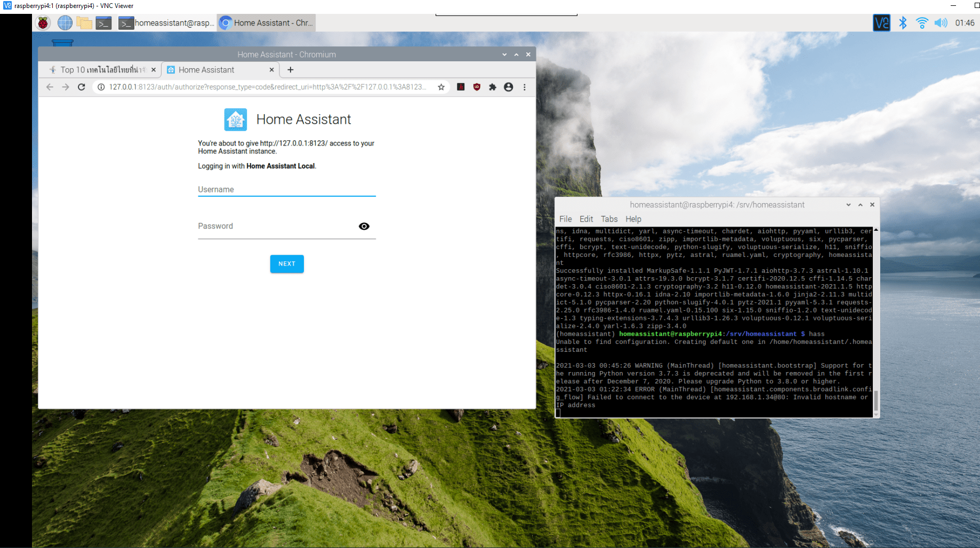
Task: Open the terminal Help menu
Action: 633,219
